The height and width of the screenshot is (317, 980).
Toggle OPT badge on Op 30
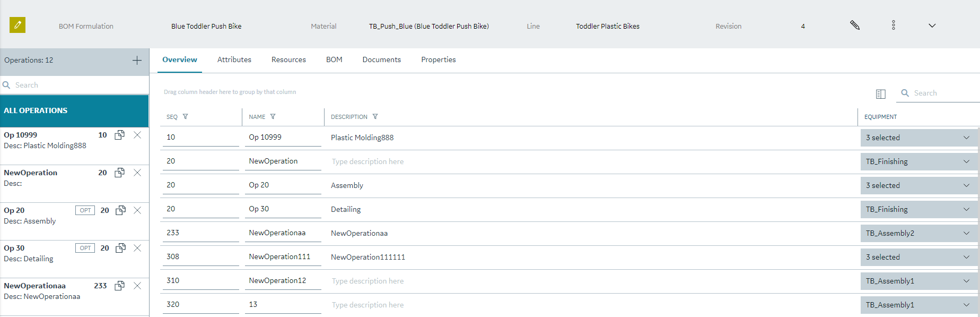(x=85, y=248)
